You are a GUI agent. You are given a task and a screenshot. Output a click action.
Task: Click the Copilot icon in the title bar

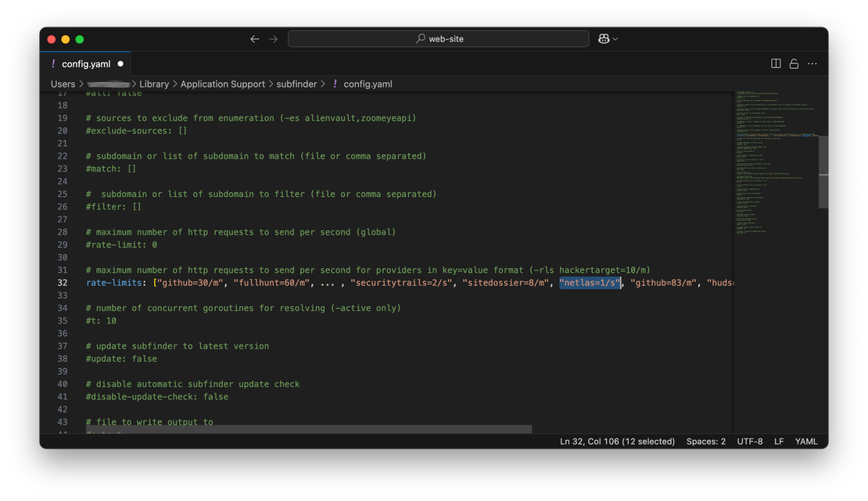(x=602, y=38)
